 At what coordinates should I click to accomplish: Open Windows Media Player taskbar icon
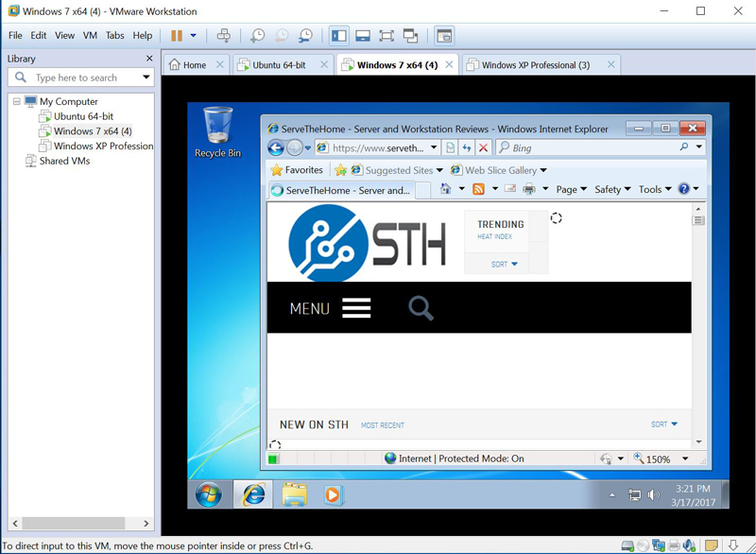pyautogui.click(x=333, y=494)
